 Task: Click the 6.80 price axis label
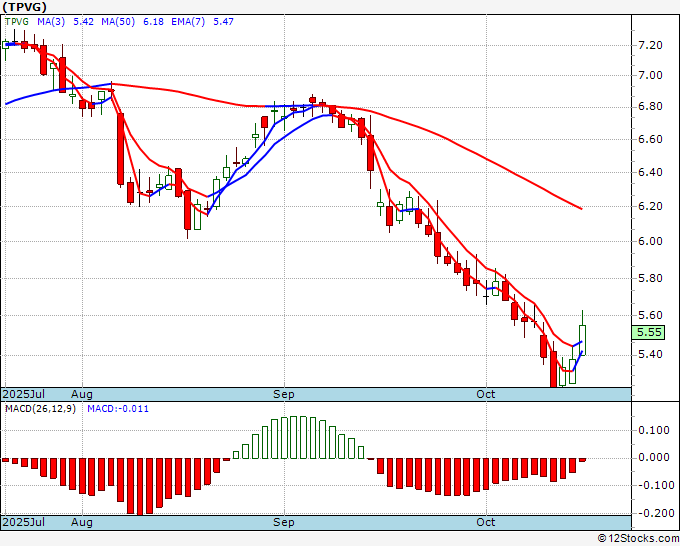click(x=651, y=107)
